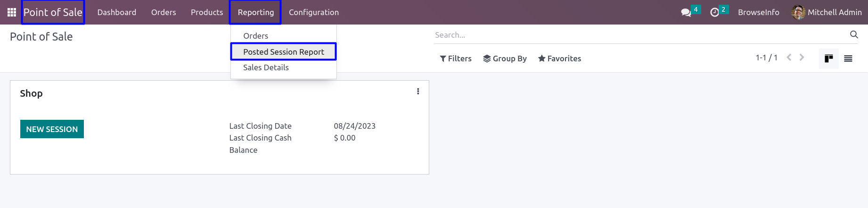Image resolution: width=868 pixels, height=208 pixels.
Task: Go to next page arrow
Action: (802, 58)
